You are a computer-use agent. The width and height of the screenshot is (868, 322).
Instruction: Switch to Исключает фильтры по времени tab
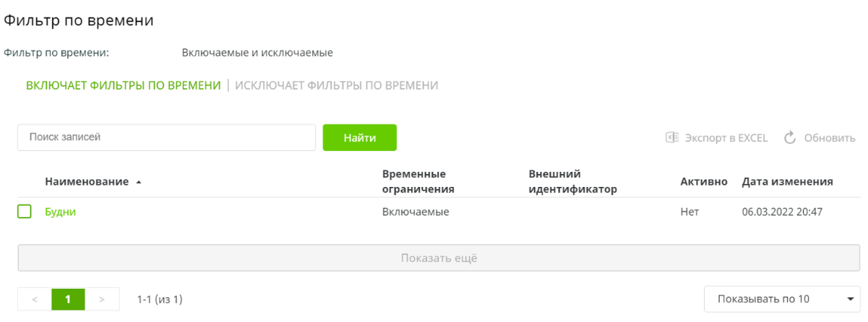point(336,85)
